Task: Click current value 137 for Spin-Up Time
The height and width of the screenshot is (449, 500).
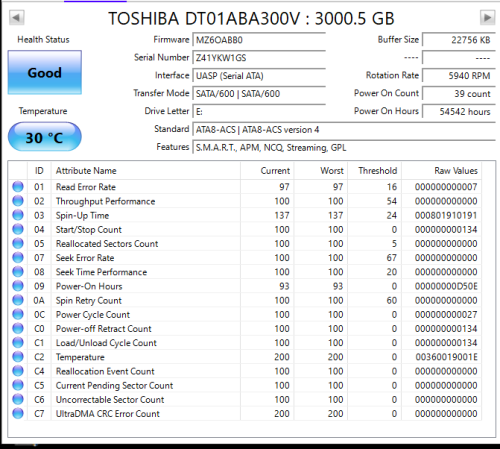Action: [282, 215]
